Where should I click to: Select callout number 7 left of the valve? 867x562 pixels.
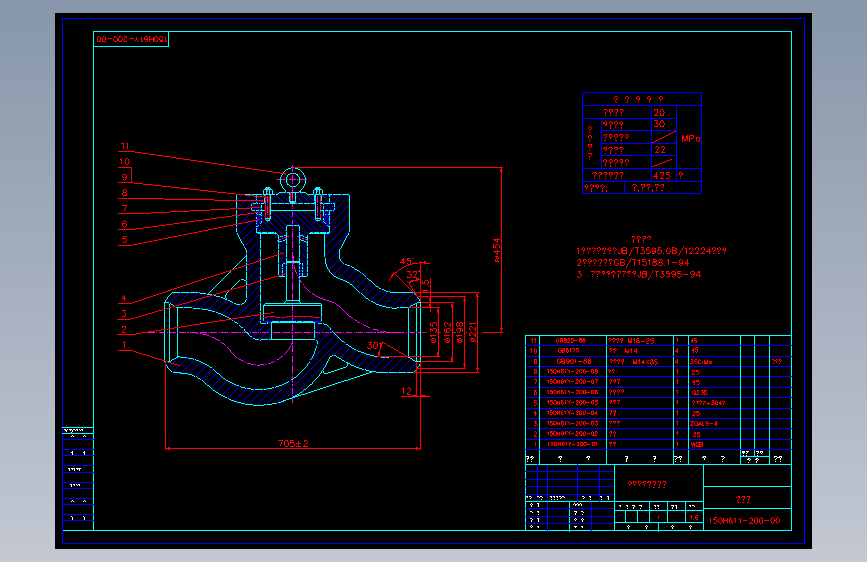click(125, 208)
